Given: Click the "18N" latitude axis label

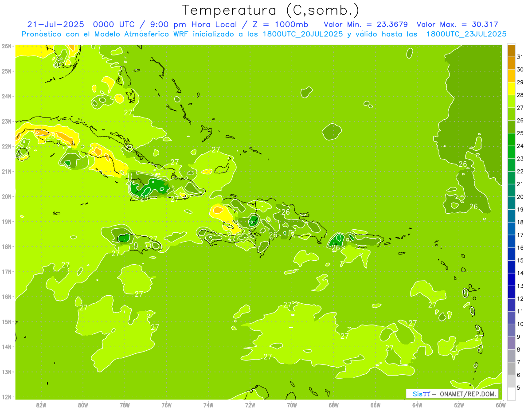Looking at the screenshot, I should [x=7, y=247].
